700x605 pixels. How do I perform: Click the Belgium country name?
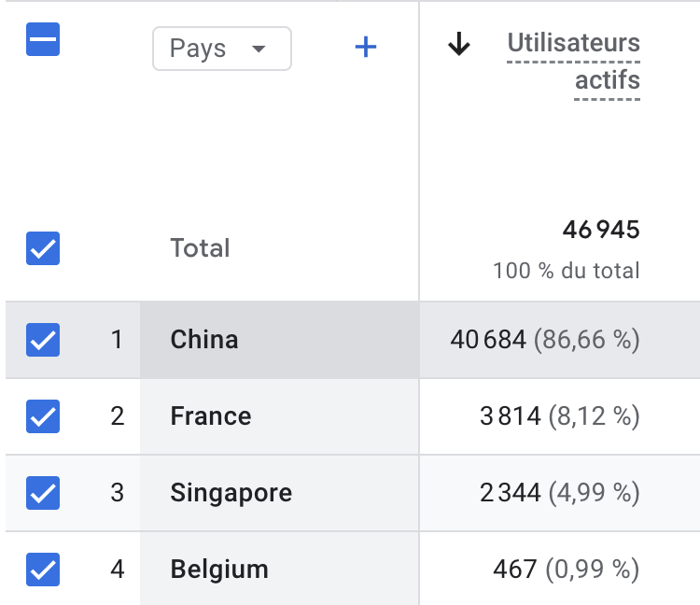219,569
